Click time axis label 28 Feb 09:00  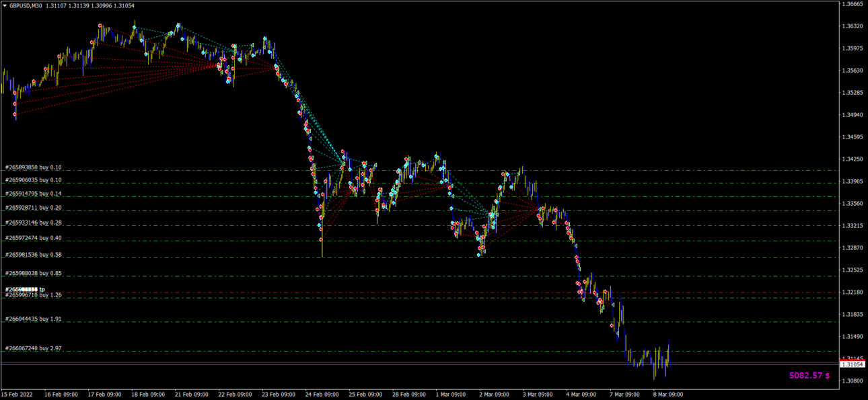(x=409, y=395)
